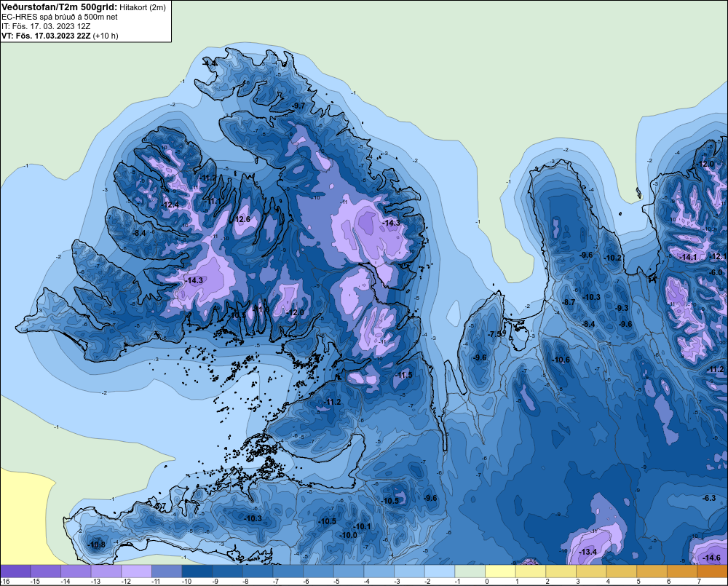Click the -12.6 temperature label
The image size is (728, 586).
242,219
